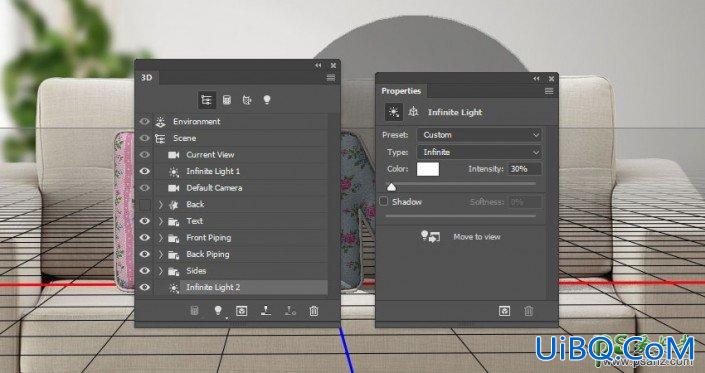Expand the Back Piping group
Image resolution: width=705 pixels, height=373 pixels.
(161, 254)
